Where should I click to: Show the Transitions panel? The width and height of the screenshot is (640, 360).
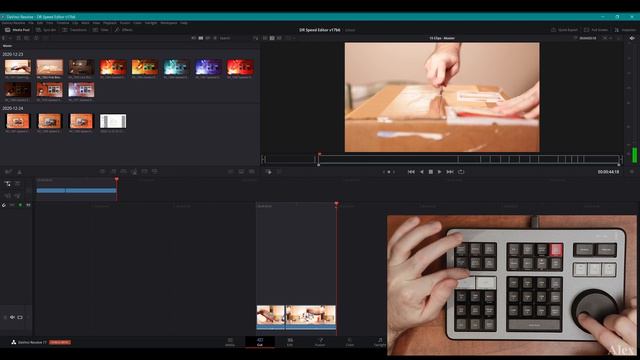(x=74, y=30)
